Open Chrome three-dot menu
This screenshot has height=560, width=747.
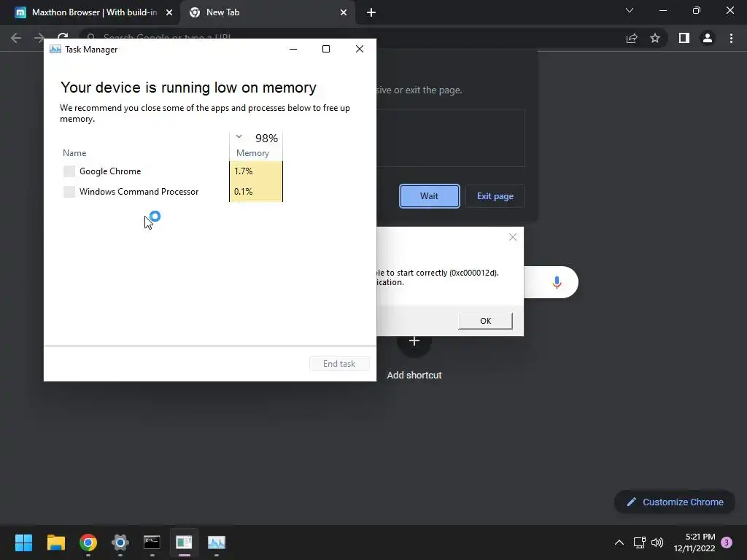point(731,38)
